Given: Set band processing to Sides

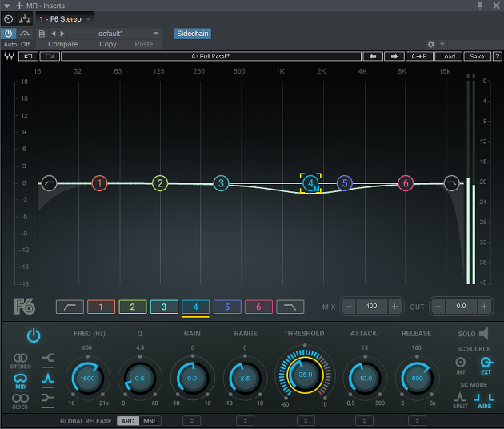Looking at the screenshot, I should pyautogui.click(x=20, y=402).
